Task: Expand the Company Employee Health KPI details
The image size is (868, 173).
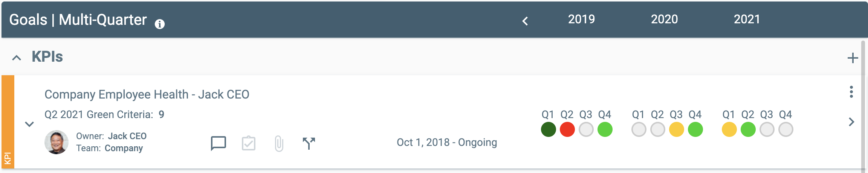Action: (x=29, y=124)
